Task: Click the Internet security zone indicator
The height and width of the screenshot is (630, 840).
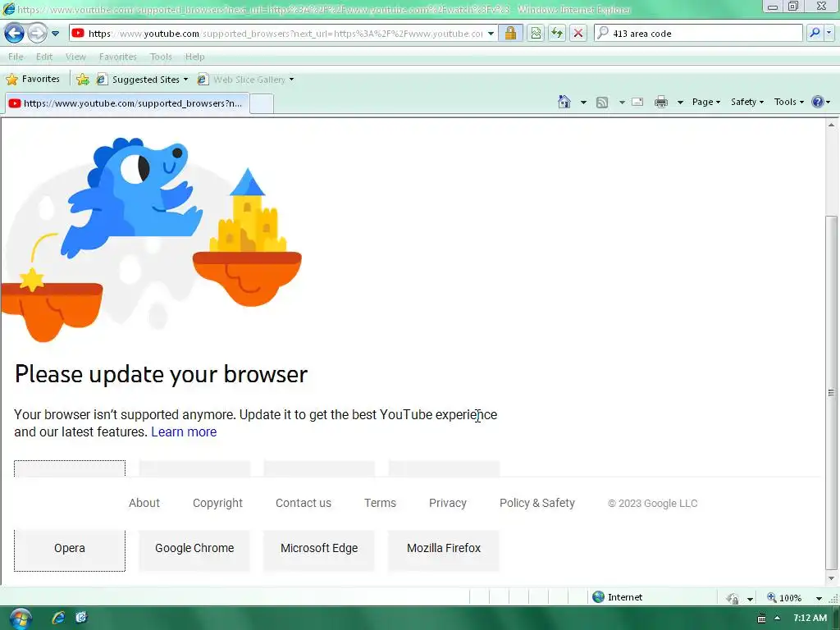Action: (617, 597)
